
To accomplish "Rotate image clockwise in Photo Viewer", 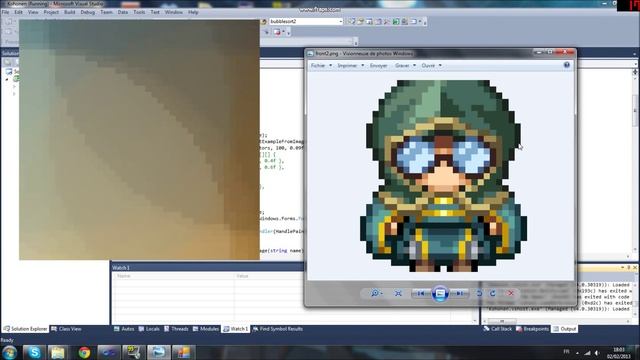I will point(493,293).
